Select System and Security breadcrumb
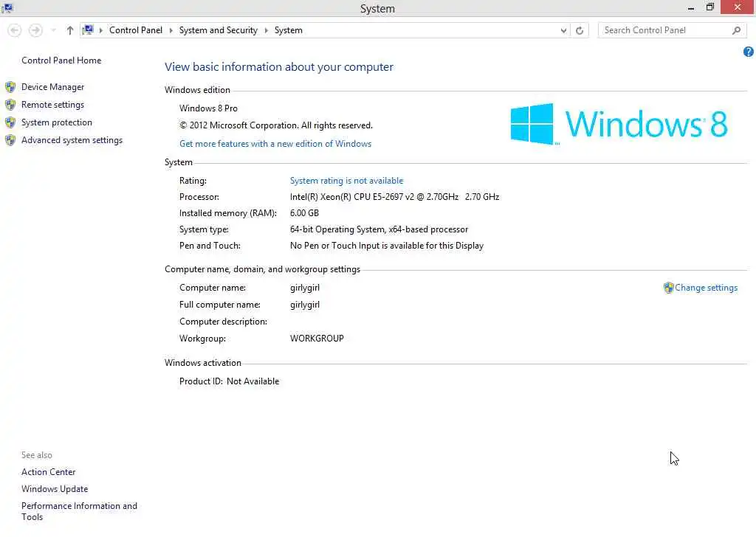The width and height of the screenshot is (756, 537). [x=218, y=30]
